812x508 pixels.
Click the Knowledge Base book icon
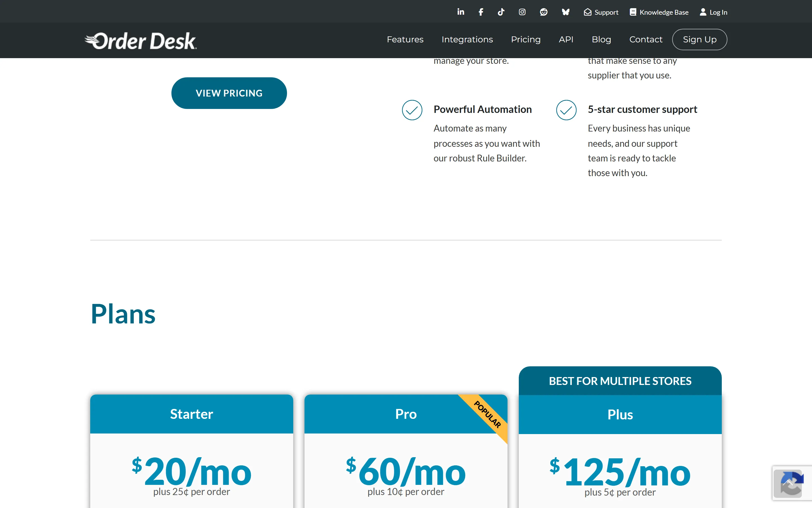point(633,12)
